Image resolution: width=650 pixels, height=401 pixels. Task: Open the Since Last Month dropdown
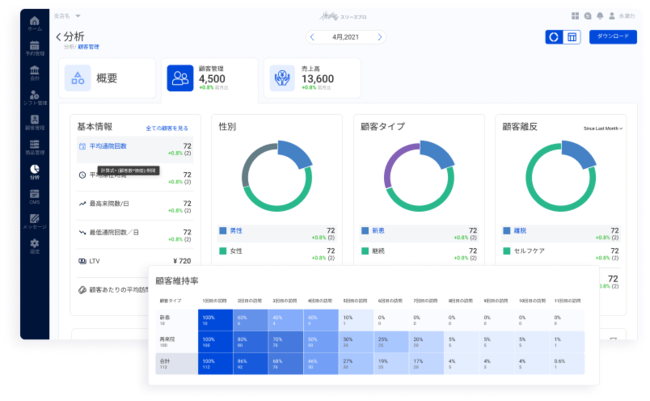point(603,129)
